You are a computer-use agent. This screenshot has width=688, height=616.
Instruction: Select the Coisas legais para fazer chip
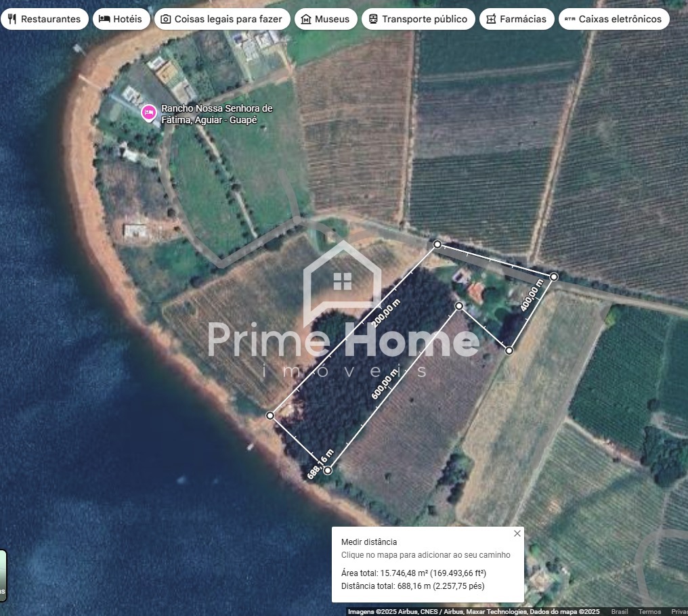click(x=221, y=19)
